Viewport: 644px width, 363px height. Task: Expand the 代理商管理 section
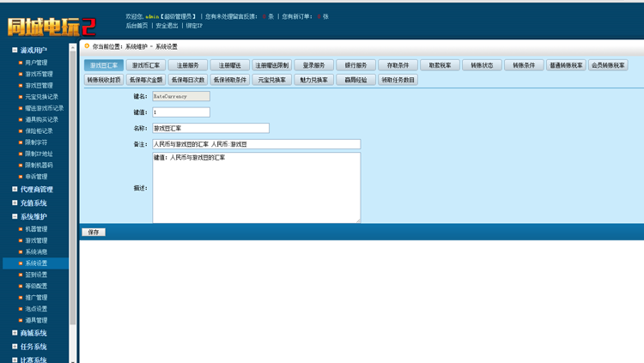[x=15, y=190]
